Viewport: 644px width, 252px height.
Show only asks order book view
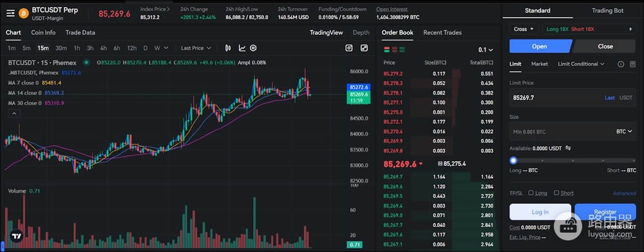[x=394, y=50]
